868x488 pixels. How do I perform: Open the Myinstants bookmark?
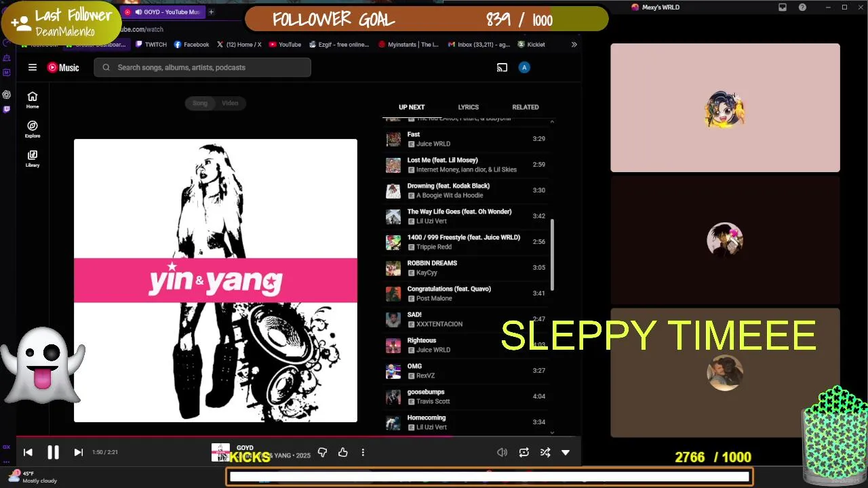tap(409, 45)
